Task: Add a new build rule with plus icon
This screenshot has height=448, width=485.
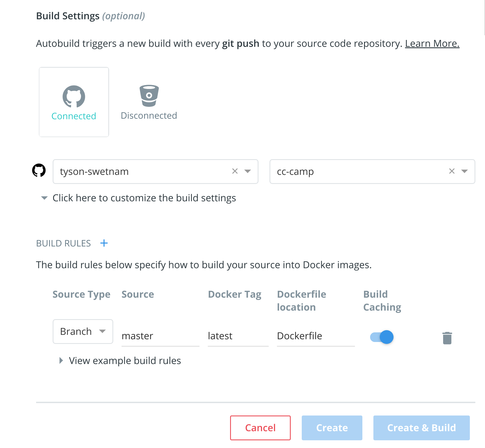Action: pos(104,243)
